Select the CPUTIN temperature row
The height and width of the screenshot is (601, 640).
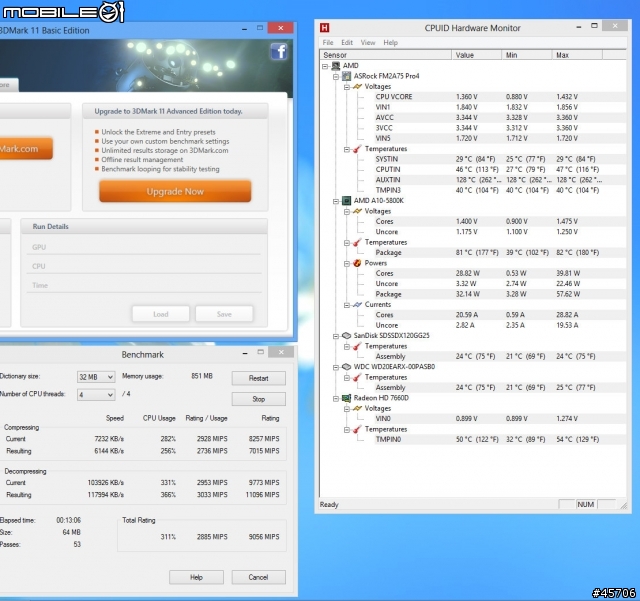[500, 169]
